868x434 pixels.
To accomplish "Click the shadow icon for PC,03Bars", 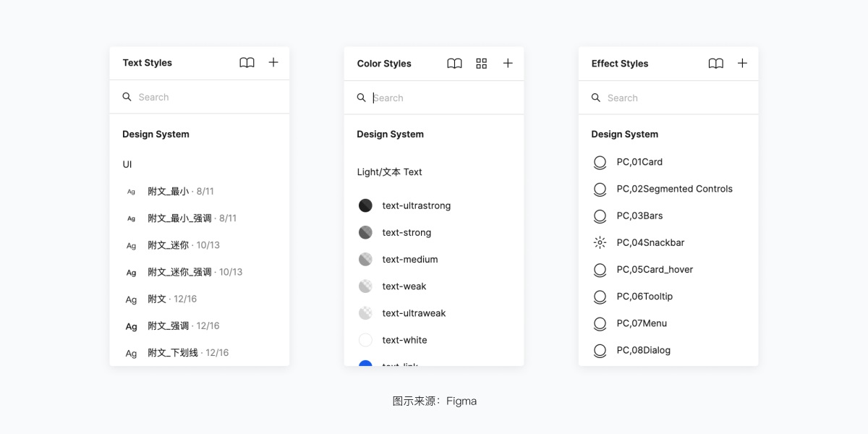I will point(600,216).
